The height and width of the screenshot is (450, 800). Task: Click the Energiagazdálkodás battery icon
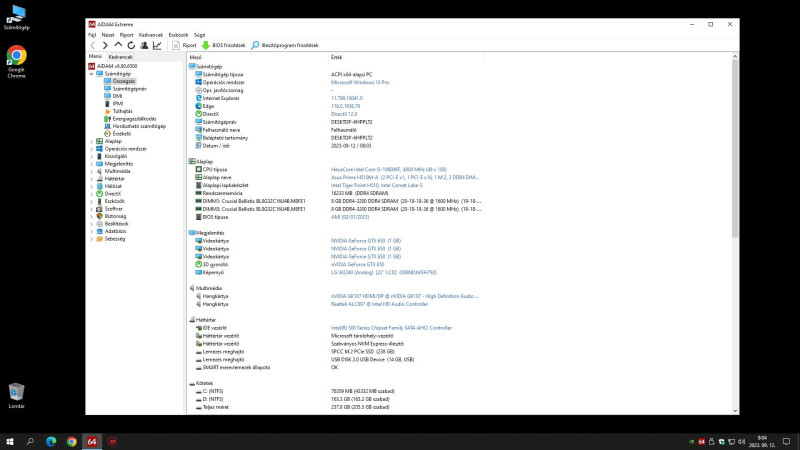107,119
